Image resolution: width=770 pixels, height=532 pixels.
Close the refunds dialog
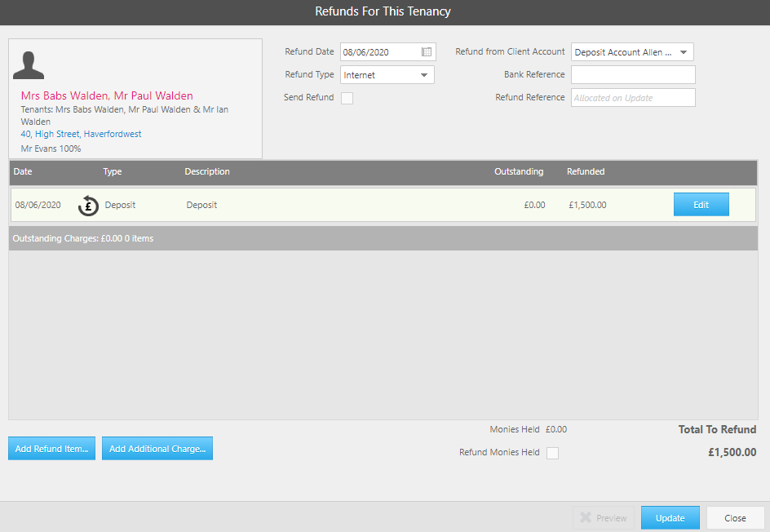[735, 518]
